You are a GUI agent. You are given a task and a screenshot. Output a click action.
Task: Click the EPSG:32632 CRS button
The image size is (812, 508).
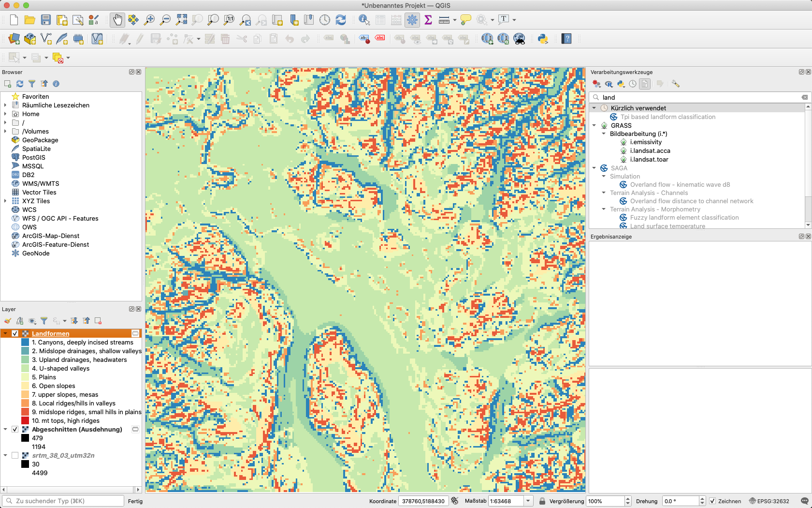click(x=769, y=501)
